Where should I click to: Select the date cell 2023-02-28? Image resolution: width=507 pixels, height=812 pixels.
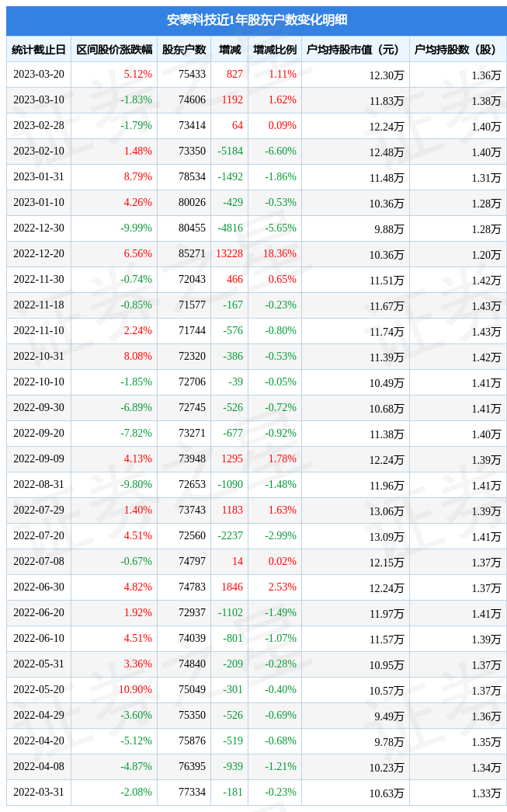(x=39, y=125)
